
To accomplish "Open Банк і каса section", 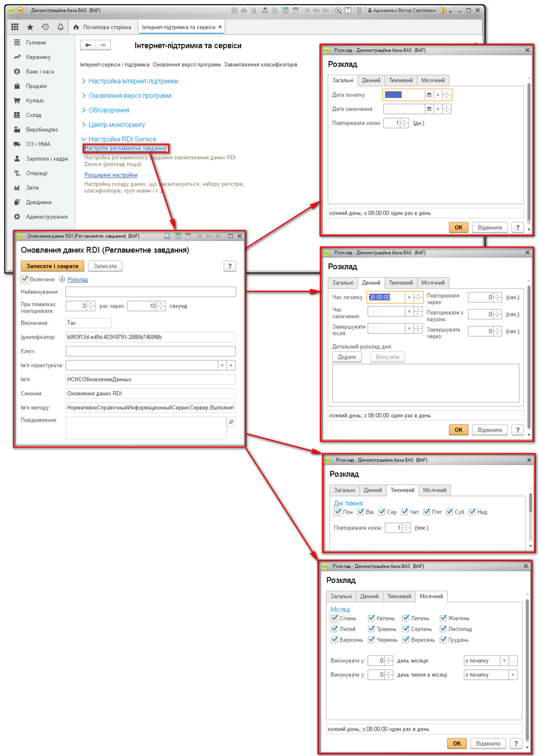I will 40,72.
